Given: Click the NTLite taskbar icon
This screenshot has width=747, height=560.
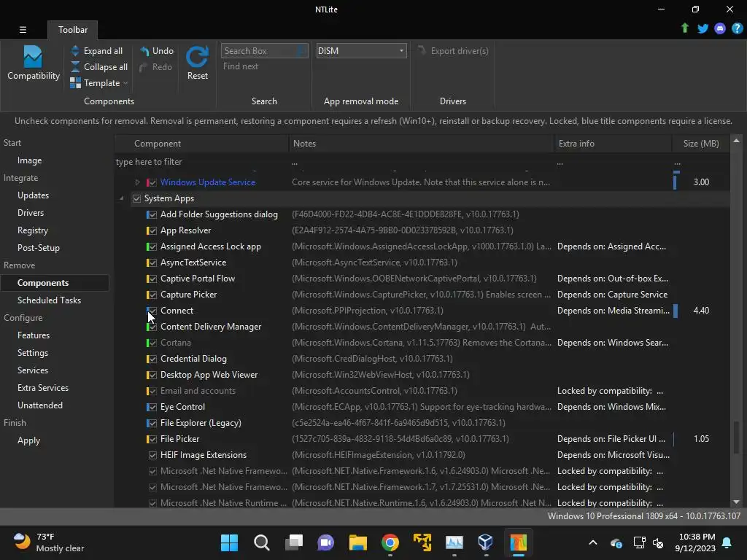Looking at the screenshot, I should pyautogui.click(x=518, y=542).
